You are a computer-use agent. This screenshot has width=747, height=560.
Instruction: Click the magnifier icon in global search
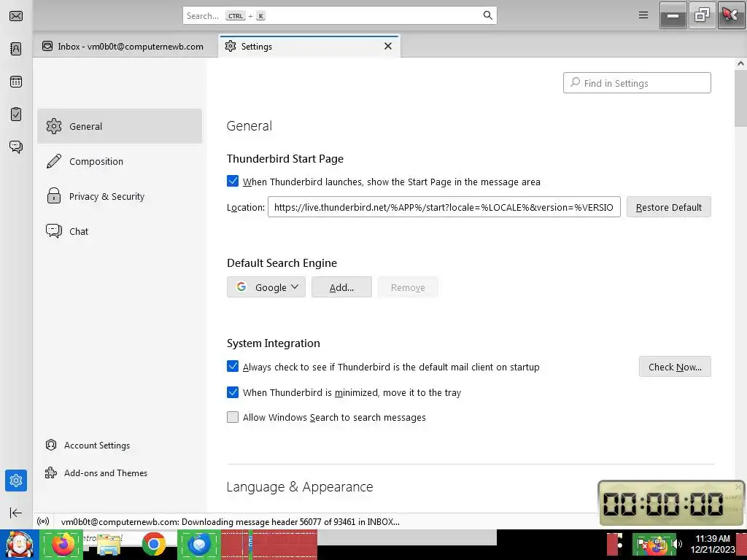coord(487,15)
